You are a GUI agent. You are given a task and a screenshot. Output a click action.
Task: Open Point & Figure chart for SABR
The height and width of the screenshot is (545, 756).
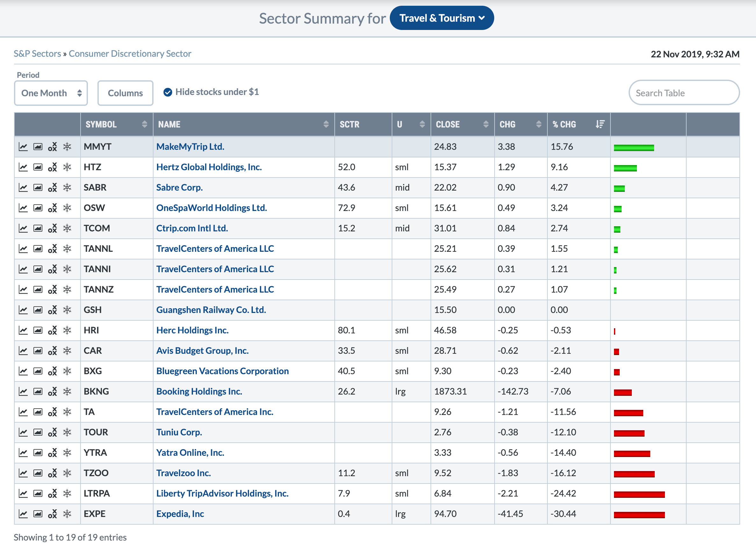(52, 187)
